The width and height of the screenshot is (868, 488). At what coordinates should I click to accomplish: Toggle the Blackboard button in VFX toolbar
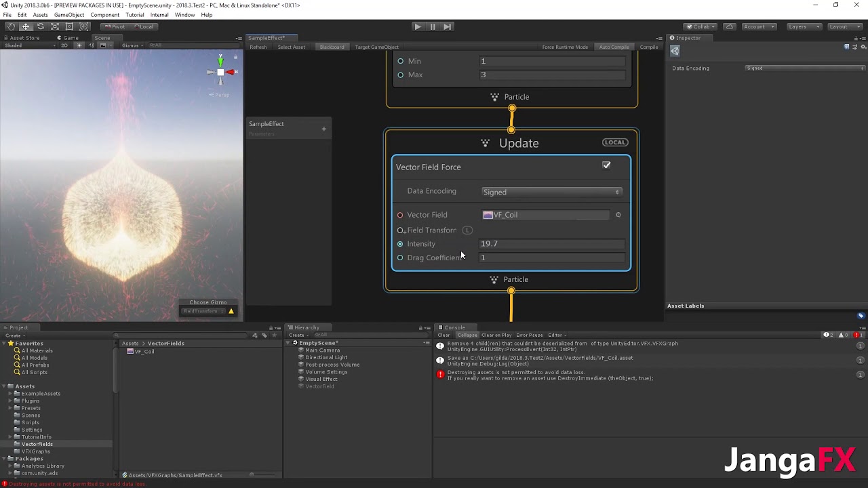pyautogui.click(x=332, y=47)
